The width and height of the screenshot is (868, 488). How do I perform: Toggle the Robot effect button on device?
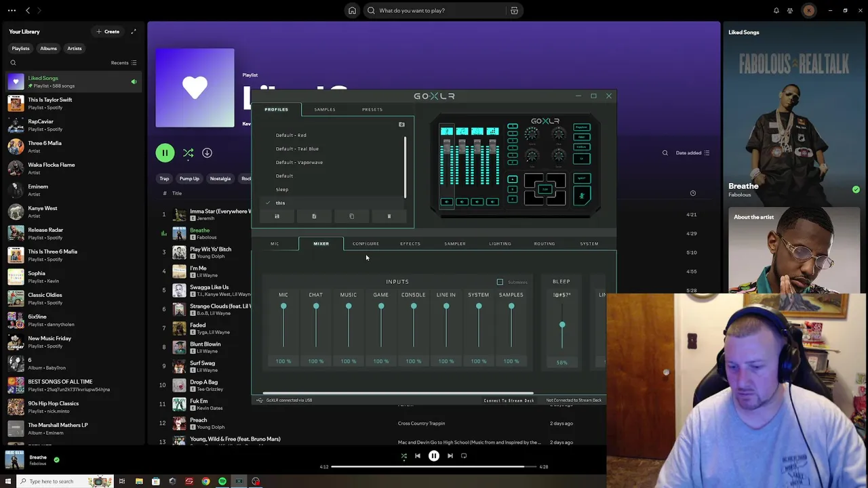[x=582, y=137]
